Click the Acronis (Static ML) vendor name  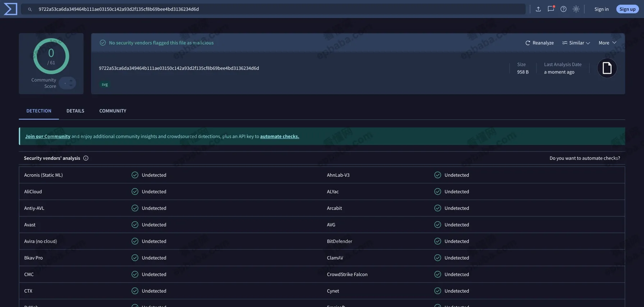point(43,175)
